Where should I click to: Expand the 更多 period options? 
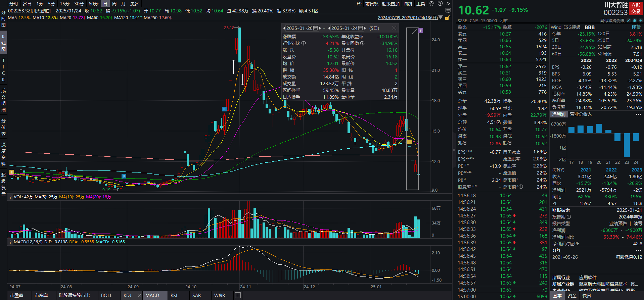tap(135, 4)
